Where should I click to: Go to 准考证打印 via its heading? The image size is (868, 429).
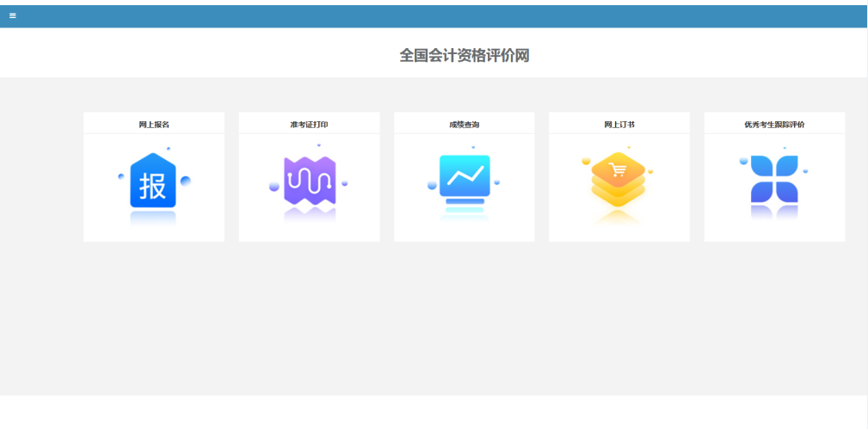[x=309, y=125]
